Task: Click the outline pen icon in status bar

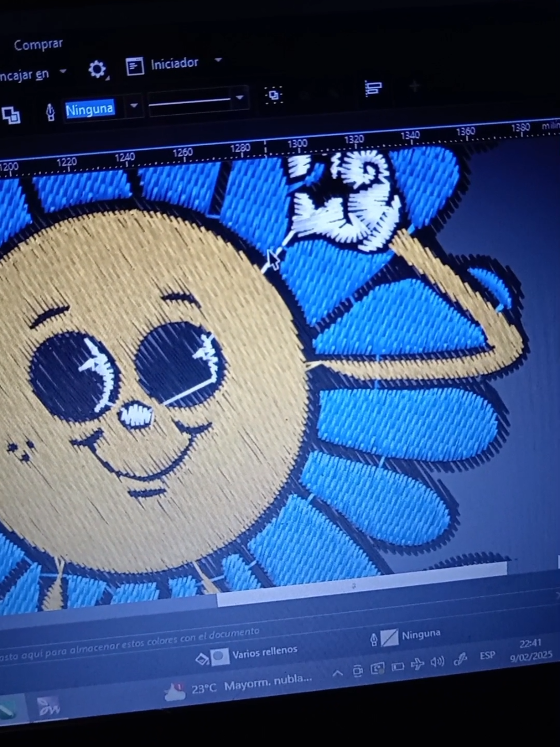Action: point(374,639)
